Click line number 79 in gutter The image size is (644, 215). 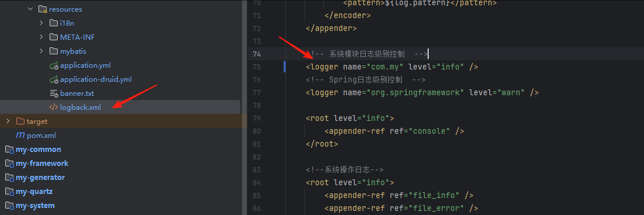[x=257, y=119]
